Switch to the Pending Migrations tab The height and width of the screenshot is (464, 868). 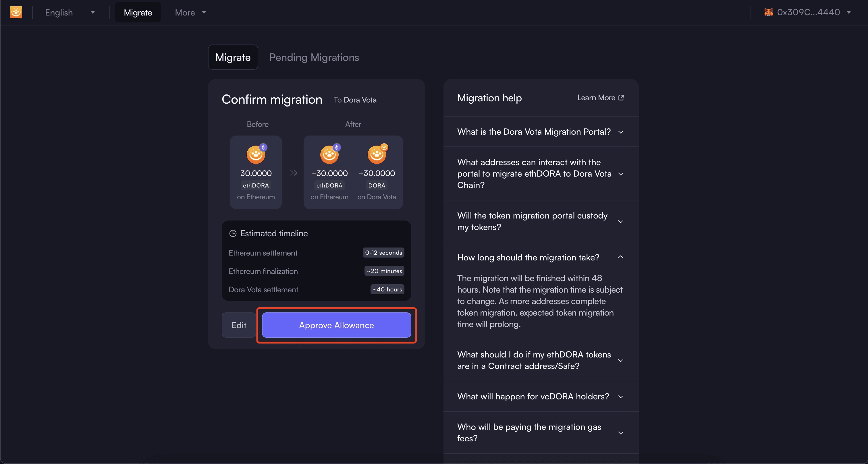click(x=314, y=57)
